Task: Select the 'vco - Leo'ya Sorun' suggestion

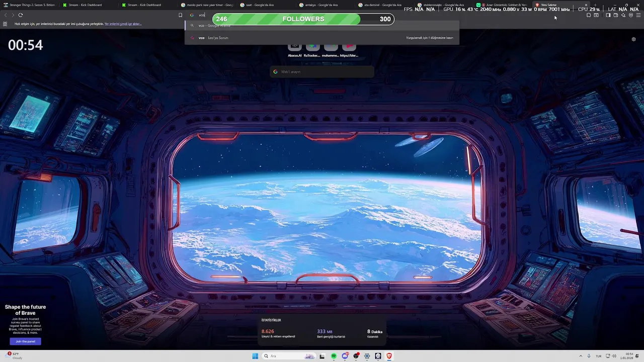Action: [x=322, y=38]
